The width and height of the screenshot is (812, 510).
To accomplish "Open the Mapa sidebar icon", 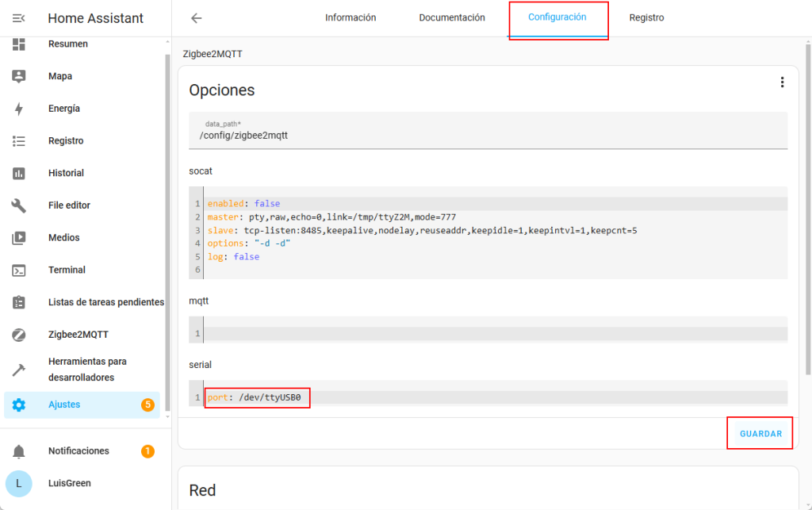I will 19,76.
